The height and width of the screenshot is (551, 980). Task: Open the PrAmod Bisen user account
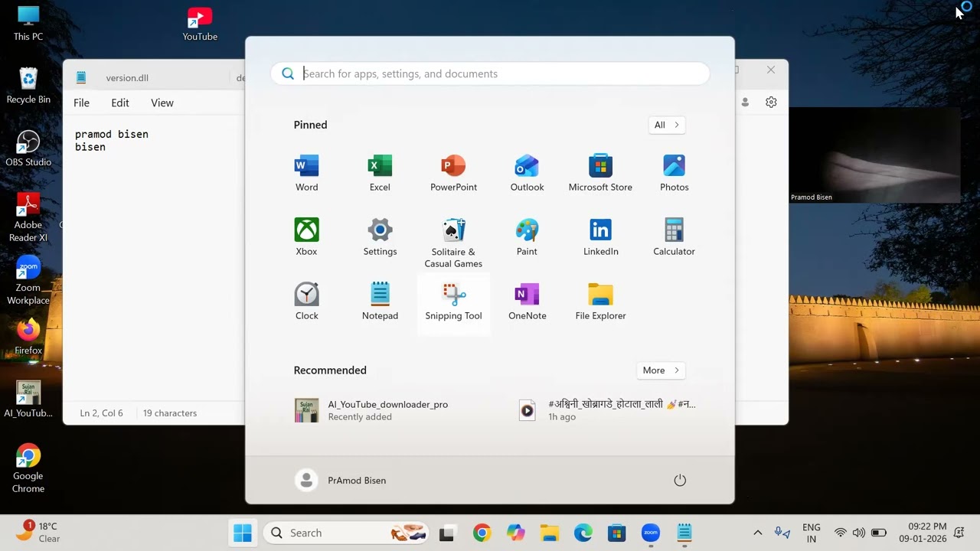pyautogui.click(x=341, y=480)
